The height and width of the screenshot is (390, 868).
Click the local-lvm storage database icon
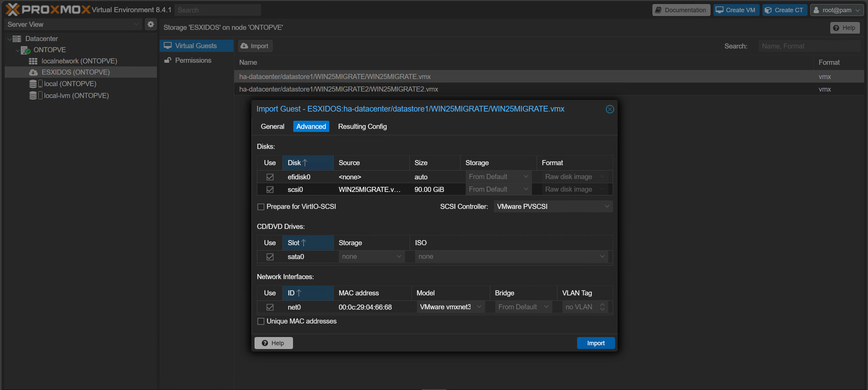coord(33,96)
